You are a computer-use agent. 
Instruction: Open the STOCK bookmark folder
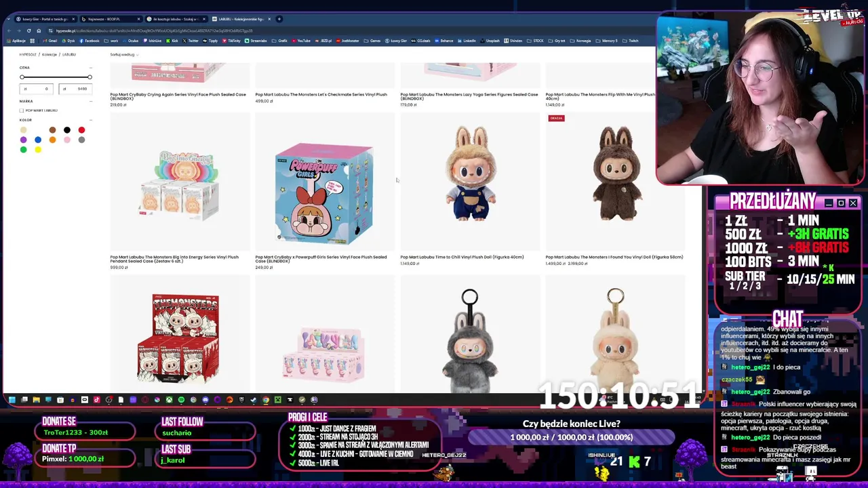click(x=536, y=41)
